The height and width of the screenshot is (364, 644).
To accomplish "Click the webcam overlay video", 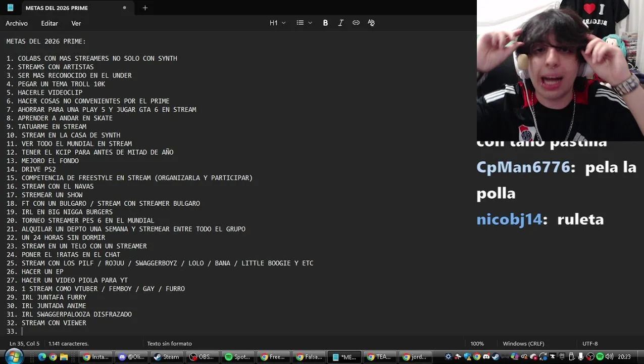I will click(x=560, y=70).
